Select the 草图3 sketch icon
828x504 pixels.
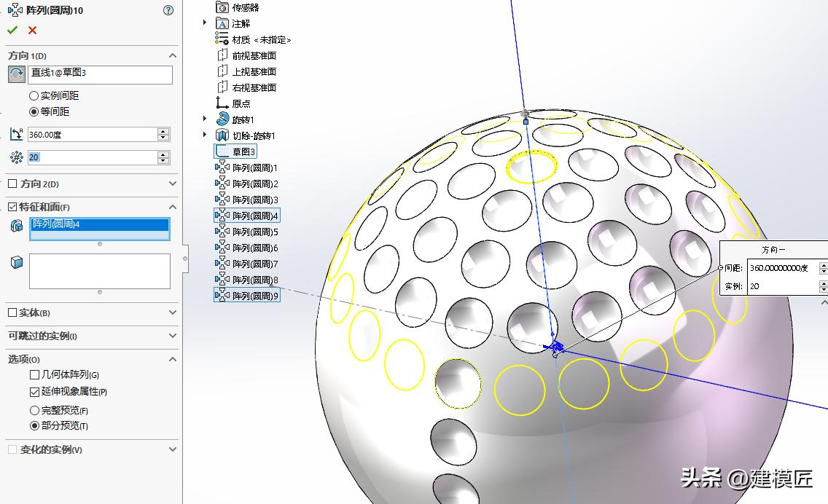pos(219,150)
